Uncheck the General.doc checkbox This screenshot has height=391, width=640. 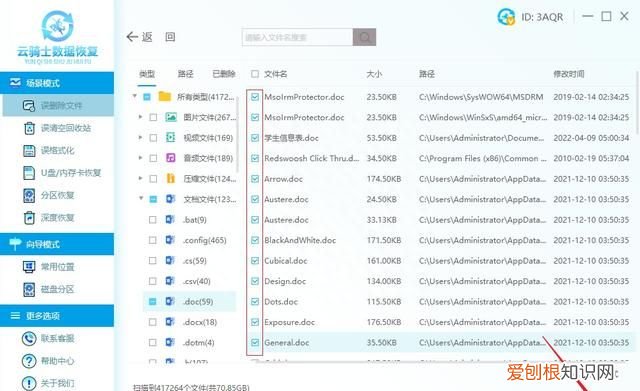point(255,342)
